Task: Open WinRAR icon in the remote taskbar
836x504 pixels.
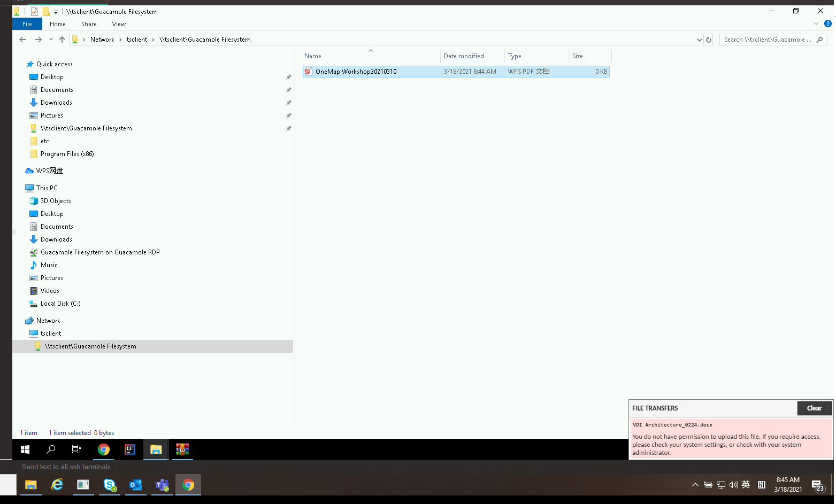Action: 182,449
